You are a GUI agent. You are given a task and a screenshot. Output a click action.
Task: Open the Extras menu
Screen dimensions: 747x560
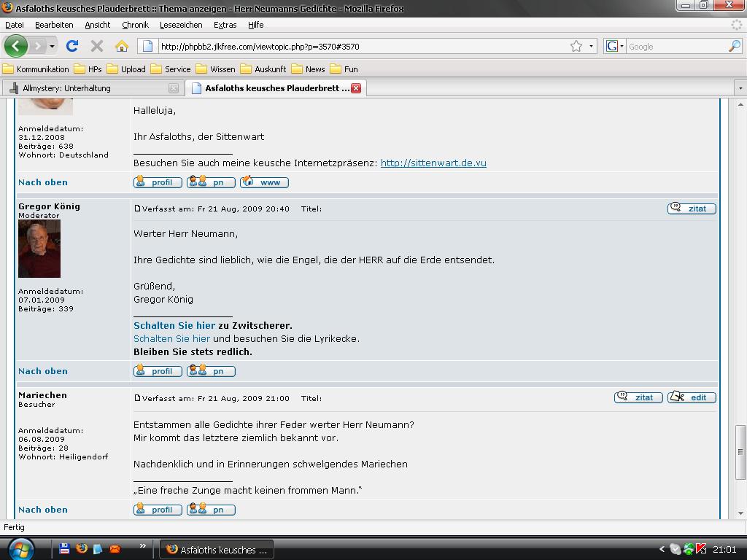coord(225,25)
